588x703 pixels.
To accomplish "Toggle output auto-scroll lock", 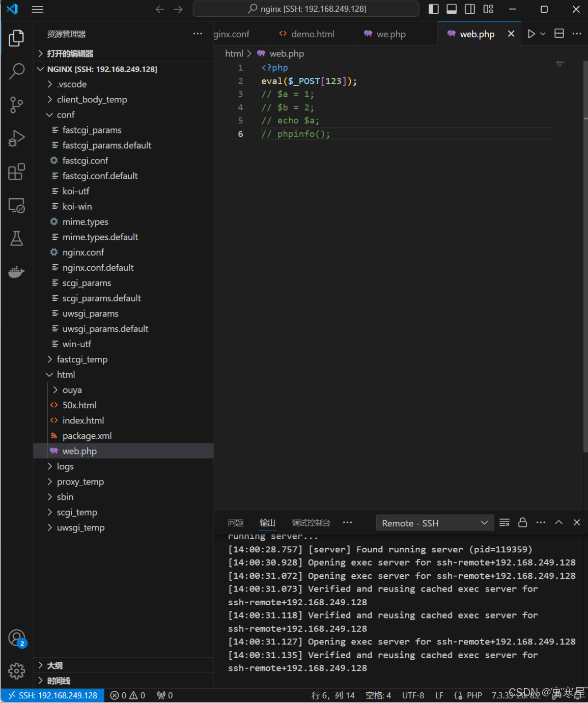I will pyautogui.click(x=522, y=523).
